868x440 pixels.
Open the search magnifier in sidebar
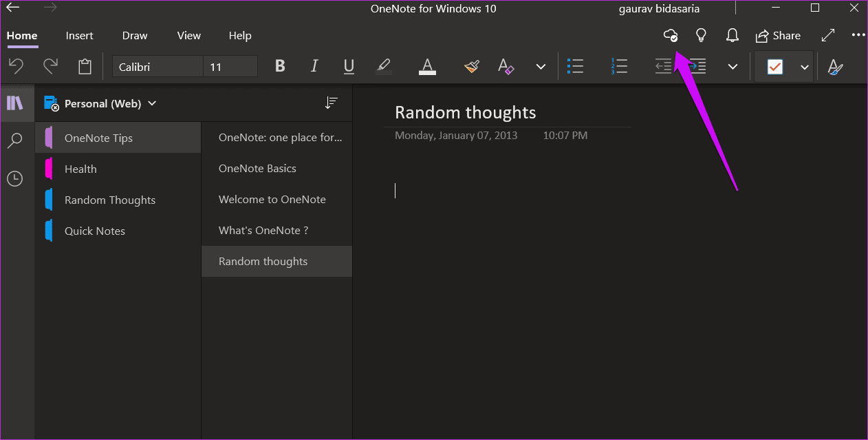click(15, 141)
